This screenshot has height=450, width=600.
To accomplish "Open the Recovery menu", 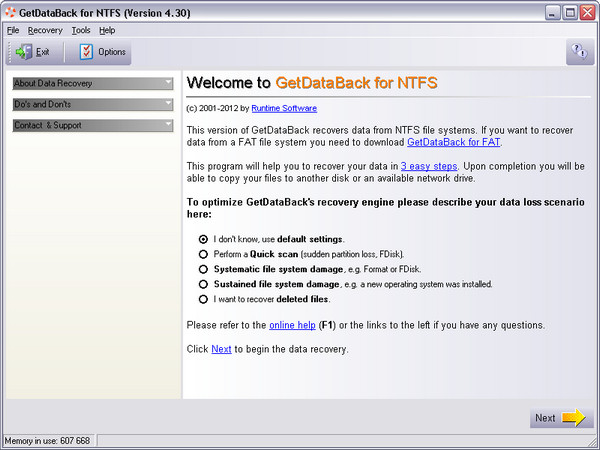I will (45, 30).
